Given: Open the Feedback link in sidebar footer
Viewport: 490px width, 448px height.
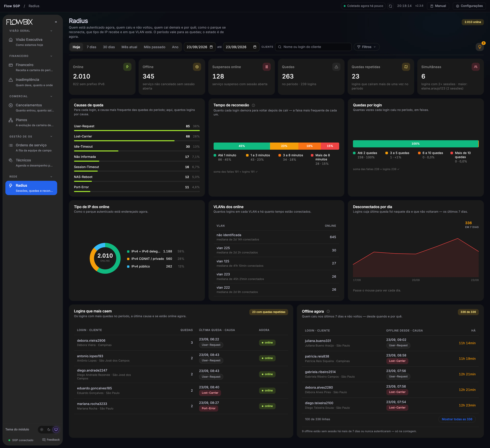Looking at the screenshot, I should (51, 440).
